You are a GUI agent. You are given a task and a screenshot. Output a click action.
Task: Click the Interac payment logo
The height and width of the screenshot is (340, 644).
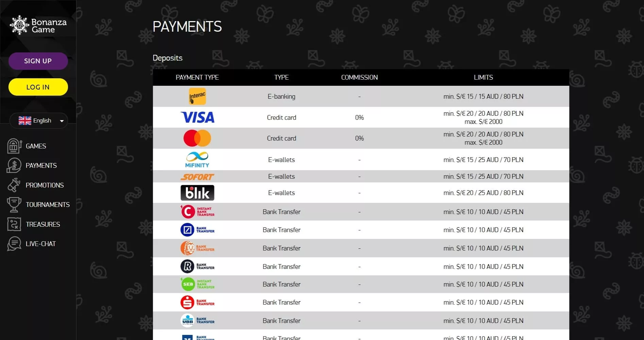(197, 96)
